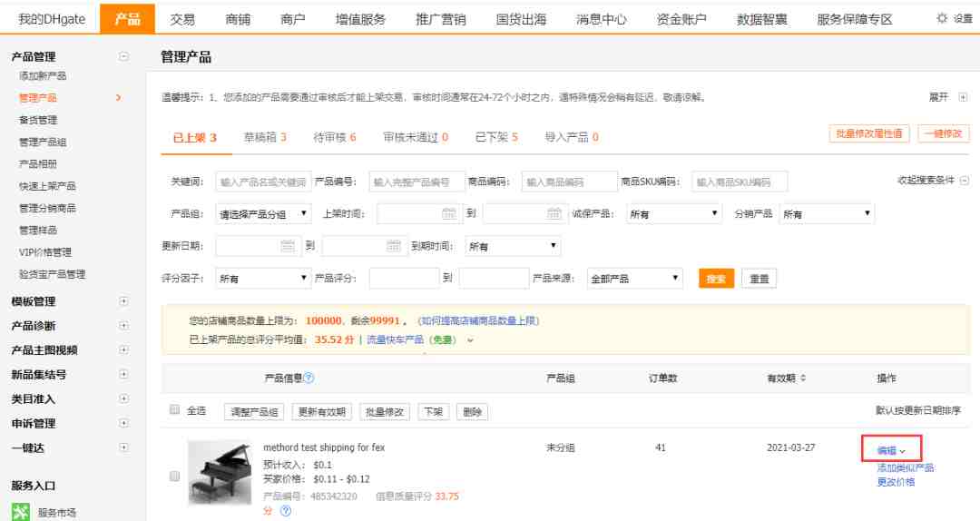
Task: Switch to the 草稿箱 tab
Action: pyautogui.click(x=265, y=137)
